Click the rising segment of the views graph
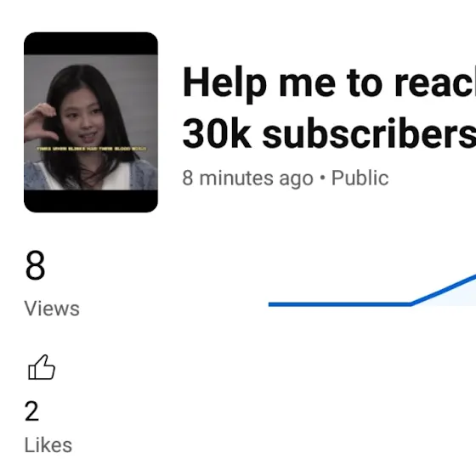Image resolution: width=476 pixels, height=476 pixels. 444,290
